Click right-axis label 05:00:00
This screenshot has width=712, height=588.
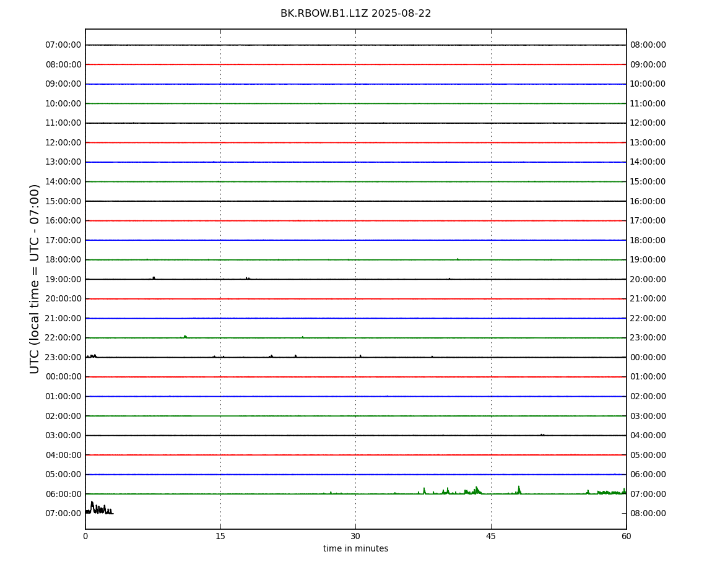click(x=648, y=455)
